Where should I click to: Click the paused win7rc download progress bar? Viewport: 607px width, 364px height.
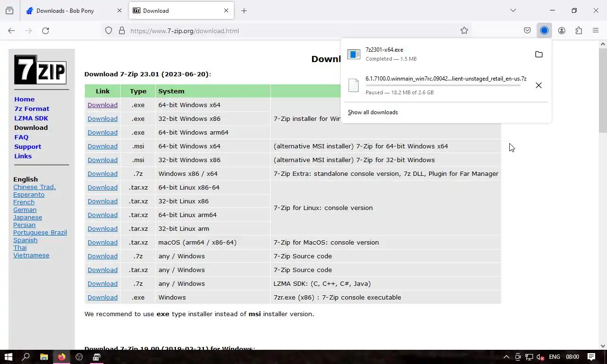point(443,85)
